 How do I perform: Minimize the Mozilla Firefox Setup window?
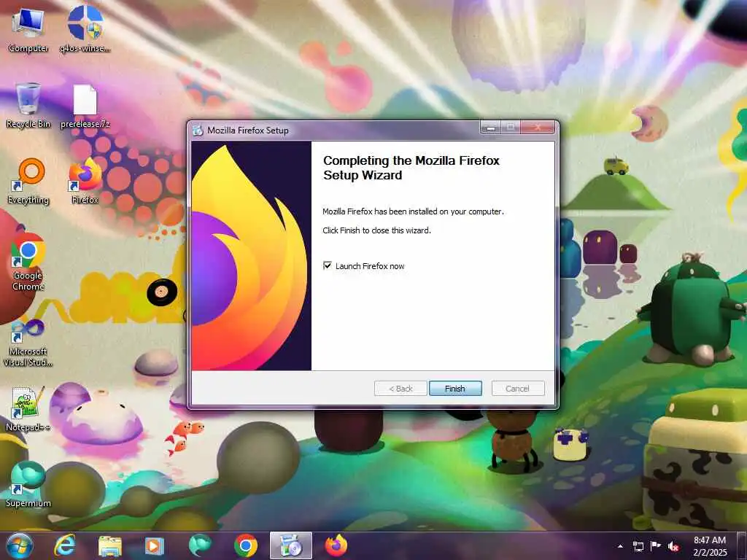[x=491, y=128]
